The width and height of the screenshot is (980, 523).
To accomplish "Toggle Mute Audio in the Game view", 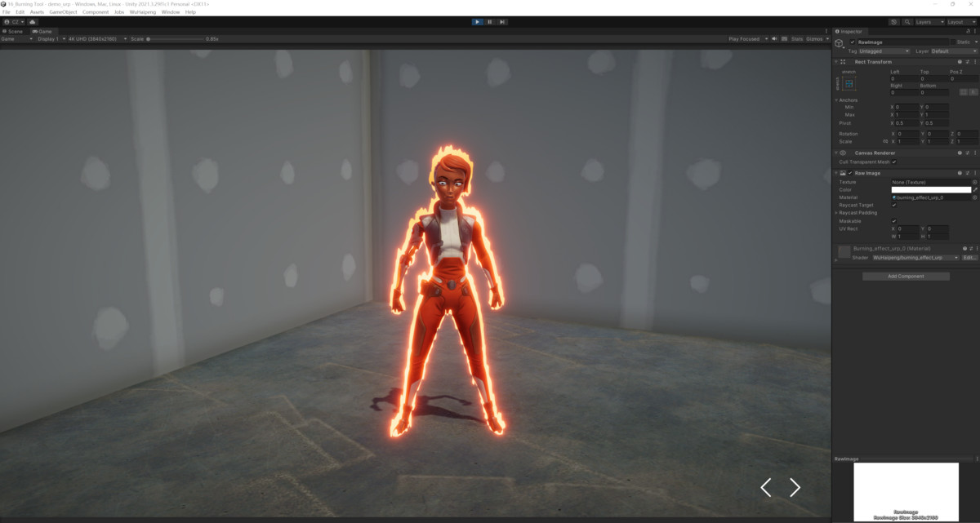I will pyautogui.click(x=774, y=39).
